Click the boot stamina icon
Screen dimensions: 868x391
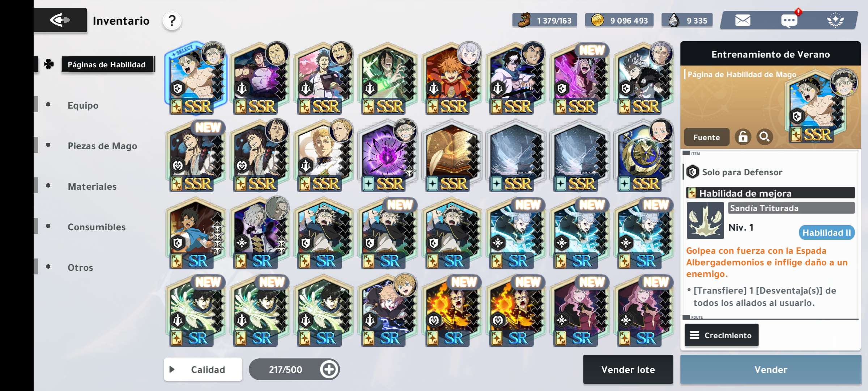524,20
